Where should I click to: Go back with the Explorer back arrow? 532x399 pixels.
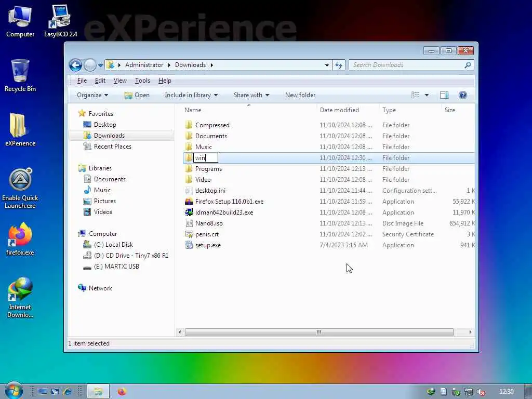(76, 65)
